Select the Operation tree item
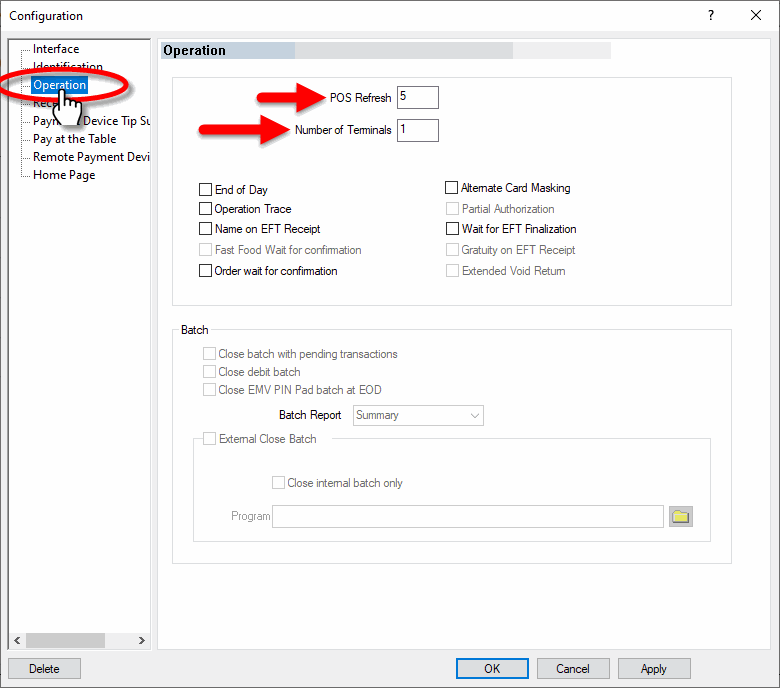Image resolution: width=780 pixels, height=688 pixels. click(x=59, y=85)
